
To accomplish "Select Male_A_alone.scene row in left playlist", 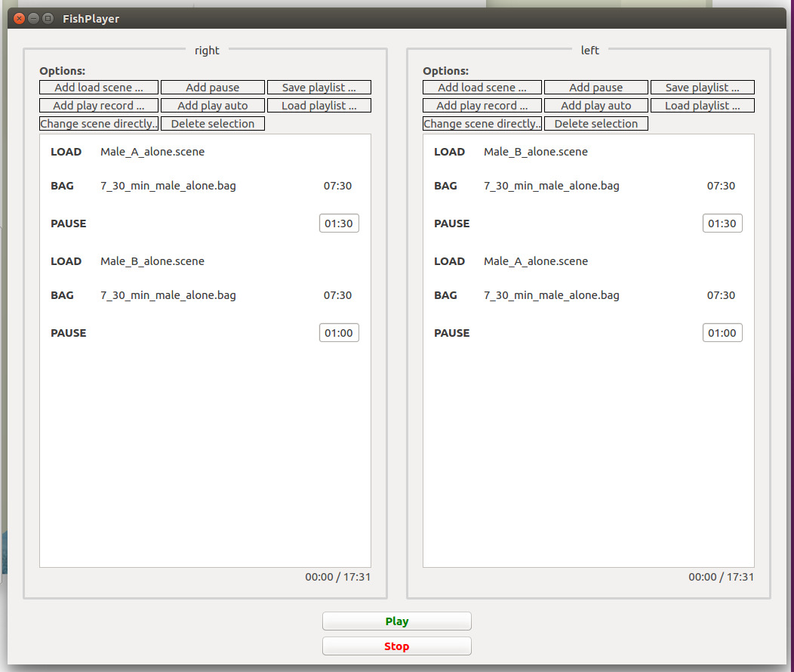I will pyautogui.click(x=589, y=261).
